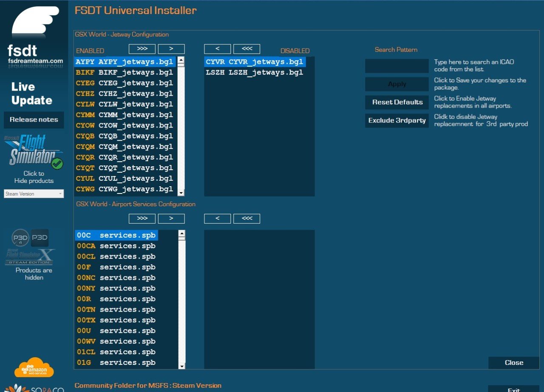Select CYHZ_jetways.bgl row
Screen dimensions: 544x392
coord(125,94)
